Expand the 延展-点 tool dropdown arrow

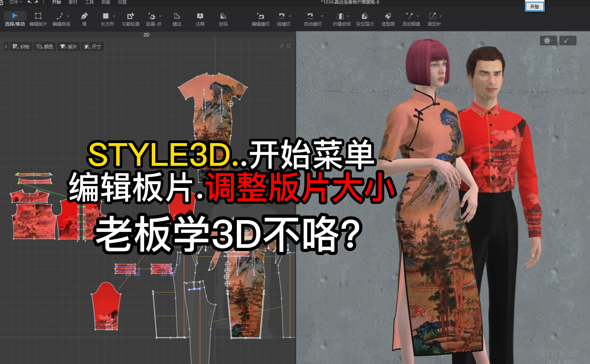click(x=160, y=16)
